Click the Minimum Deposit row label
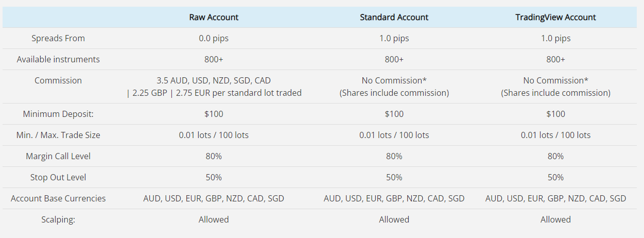 pyautogui.click(x=58, y=114)
